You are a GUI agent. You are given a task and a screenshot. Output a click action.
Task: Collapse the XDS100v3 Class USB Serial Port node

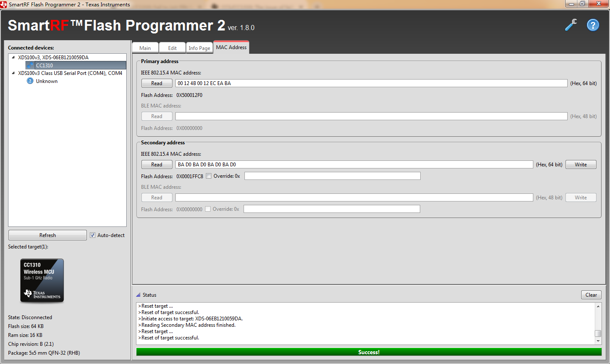point(13,73)
